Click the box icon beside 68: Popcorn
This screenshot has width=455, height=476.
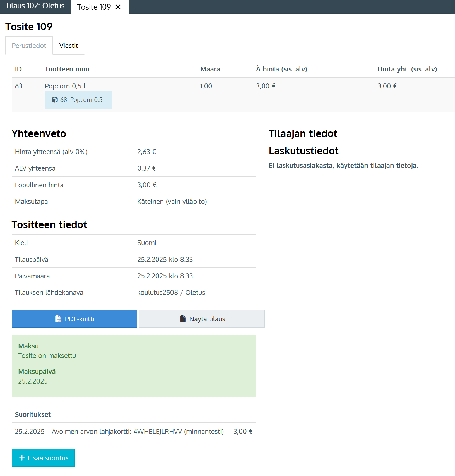point(55,100)
